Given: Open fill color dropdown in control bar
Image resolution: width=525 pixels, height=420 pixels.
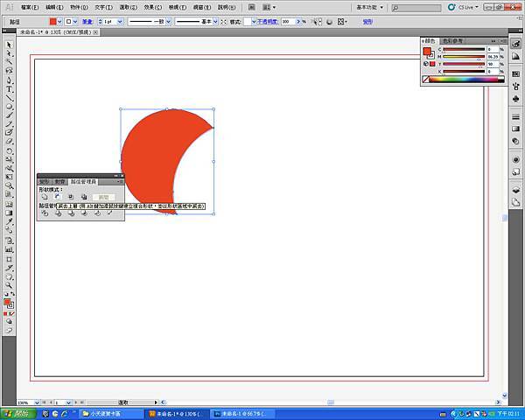Looking at the screenshot, I should pyautogui.click(x=59, y=22).
